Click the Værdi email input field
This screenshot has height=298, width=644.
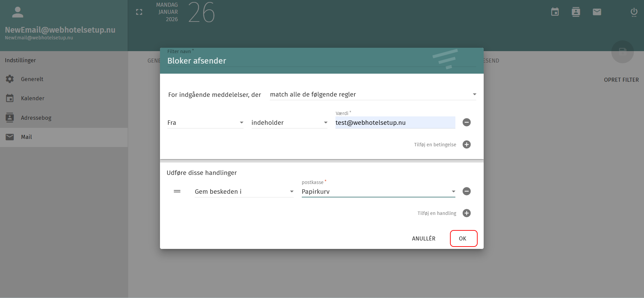(x=395, y=123)
